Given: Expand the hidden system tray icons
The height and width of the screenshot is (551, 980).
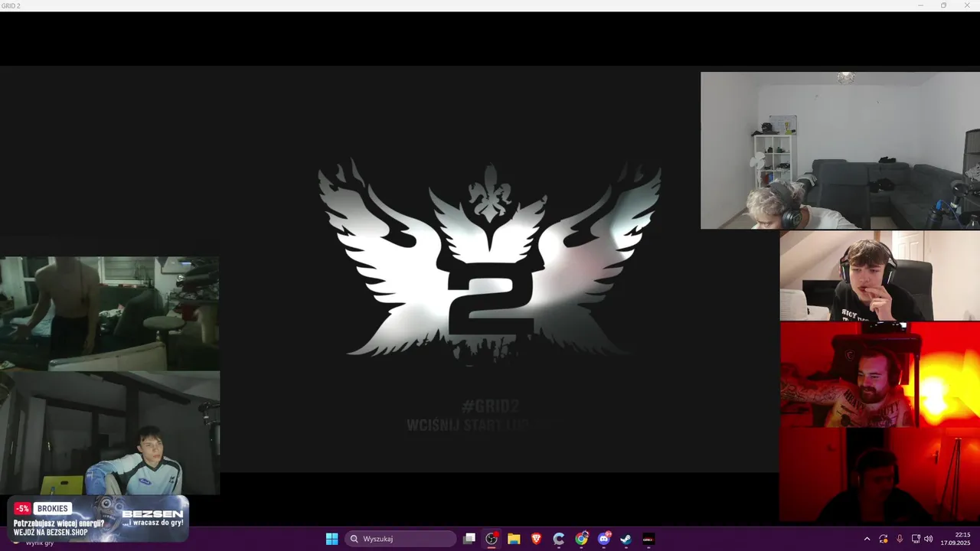Looking at the screenshot, I should tap(867, 539).
